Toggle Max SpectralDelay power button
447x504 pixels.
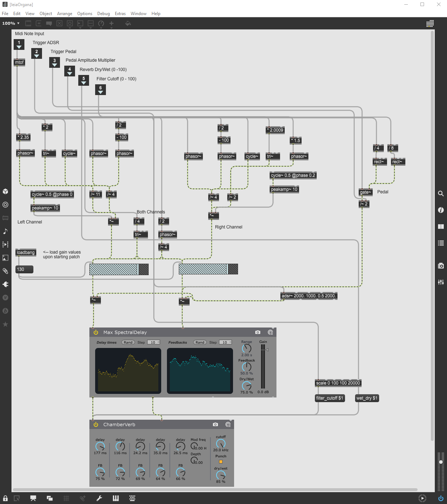tap(96, 332)
